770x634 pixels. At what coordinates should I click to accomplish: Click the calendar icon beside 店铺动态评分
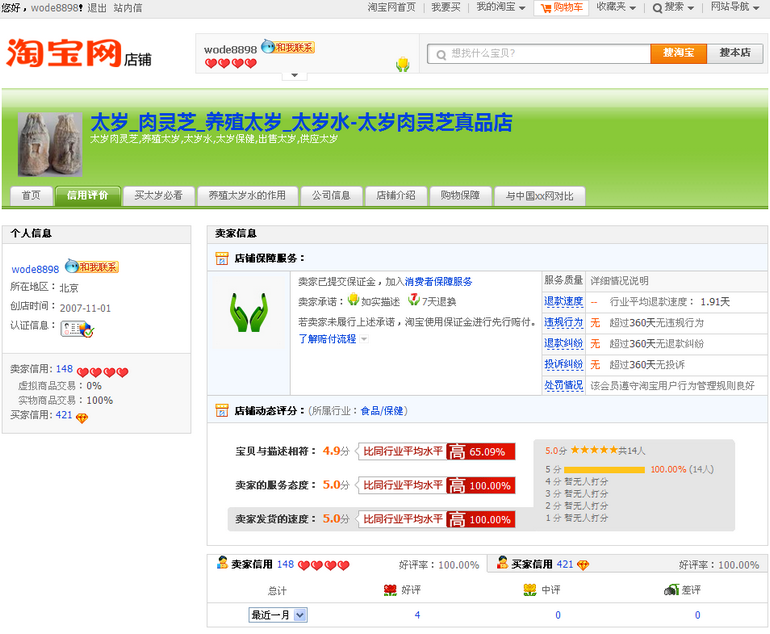click(222, 411)
